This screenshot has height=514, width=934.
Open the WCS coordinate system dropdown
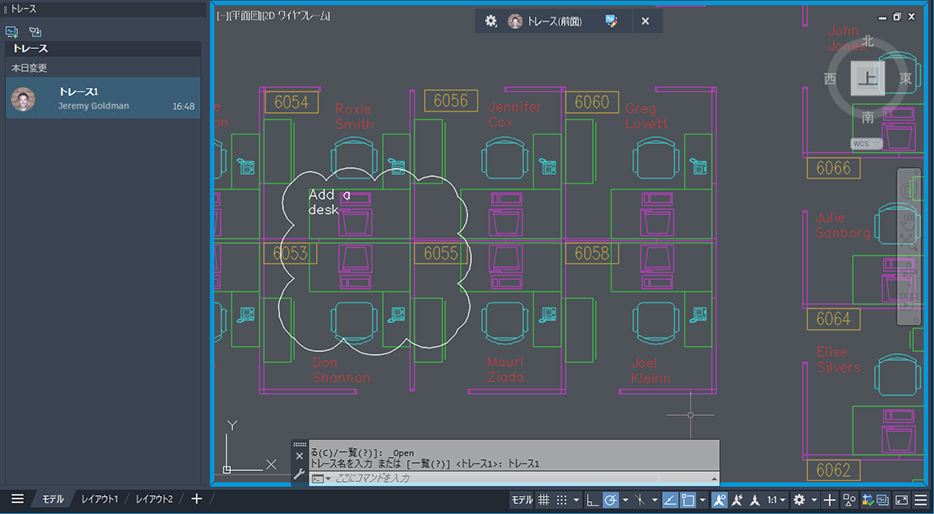[x=866, y=144]
